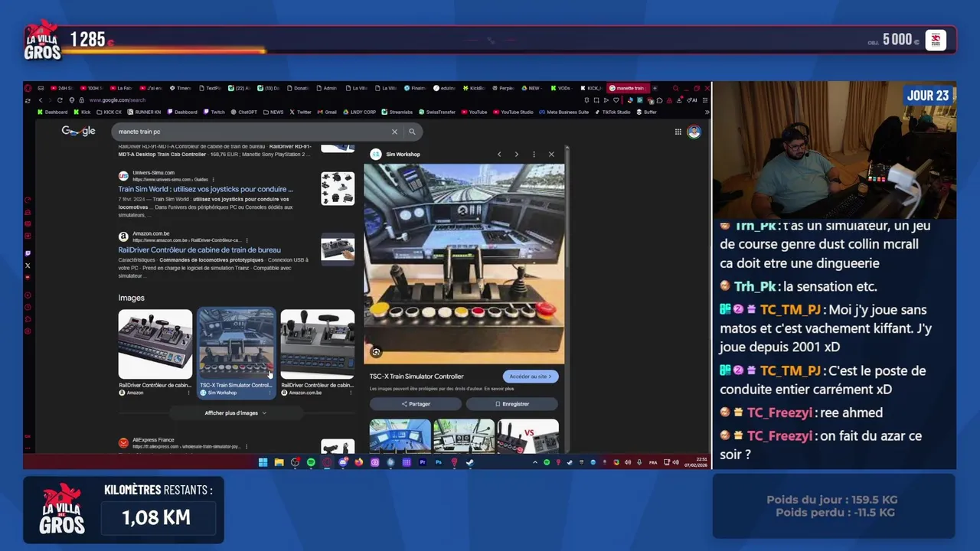Switch to the 24H browser tab

pyautogui.click(x=63, y=88)
